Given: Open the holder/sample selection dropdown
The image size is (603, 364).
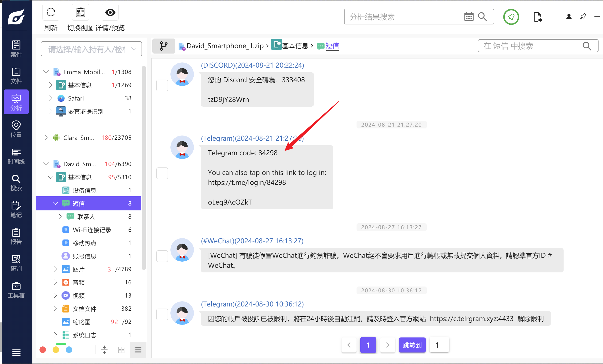Looking at the screenshot, I should [x=91, y=49].
